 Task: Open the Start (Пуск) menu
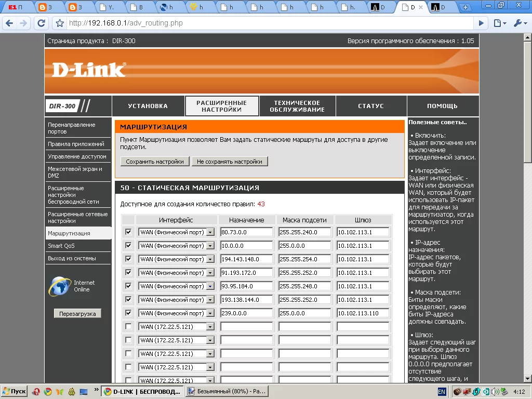click(14, 391)
